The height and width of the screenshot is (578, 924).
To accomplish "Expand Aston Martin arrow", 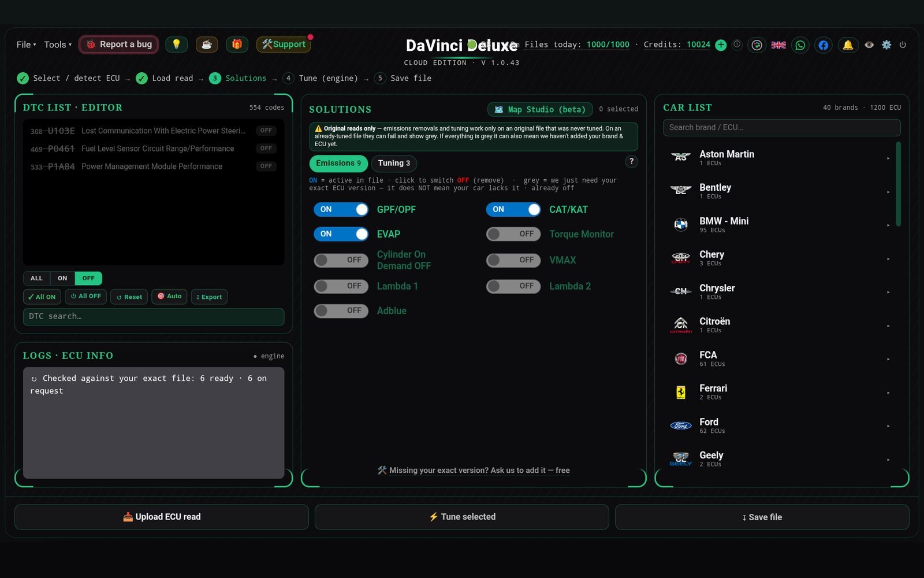I will [x=888, y=158].
